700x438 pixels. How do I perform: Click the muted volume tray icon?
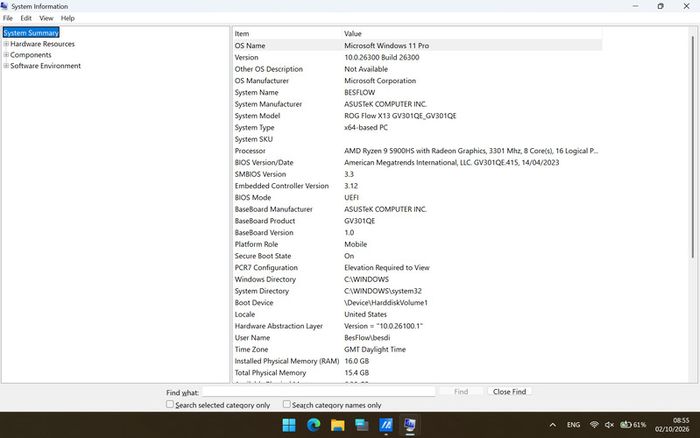coord(609,425)
